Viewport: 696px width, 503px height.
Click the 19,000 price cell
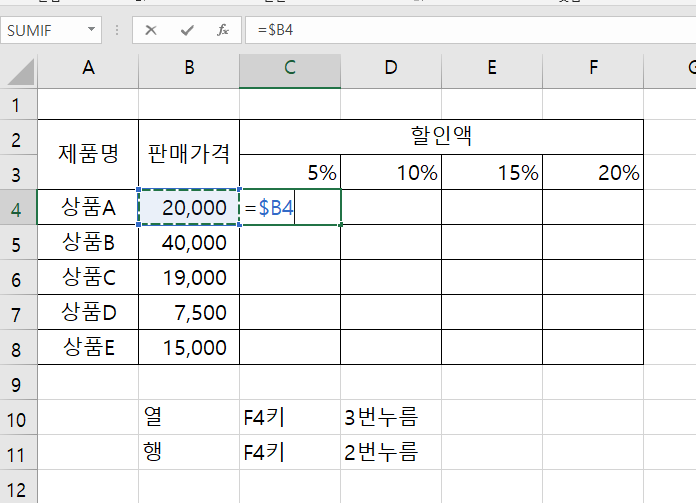(x=189, y=277)
